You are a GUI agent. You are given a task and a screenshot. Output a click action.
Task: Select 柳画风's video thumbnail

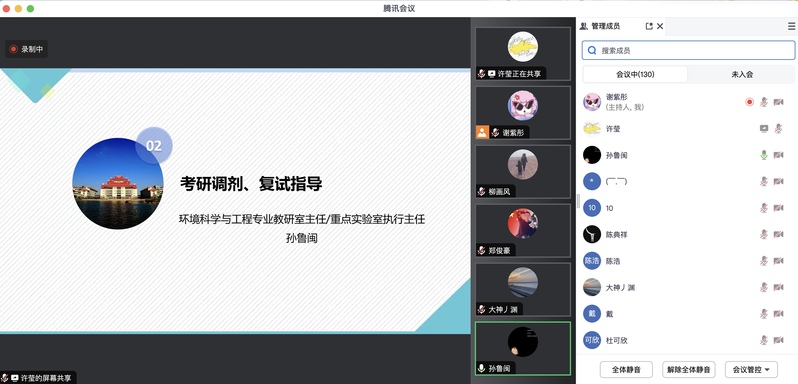[x=523, y=172]
